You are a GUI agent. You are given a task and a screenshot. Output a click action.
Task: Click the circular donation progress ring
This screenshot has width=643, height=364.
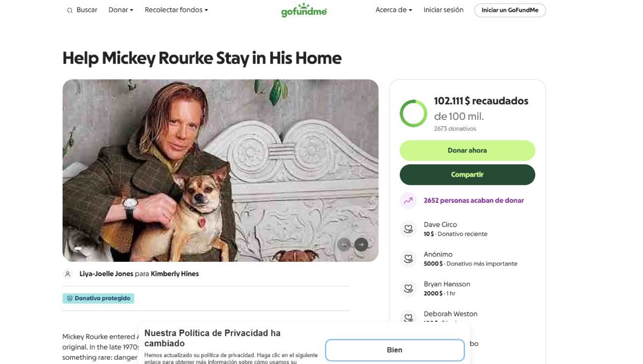(x=413, y=113)
